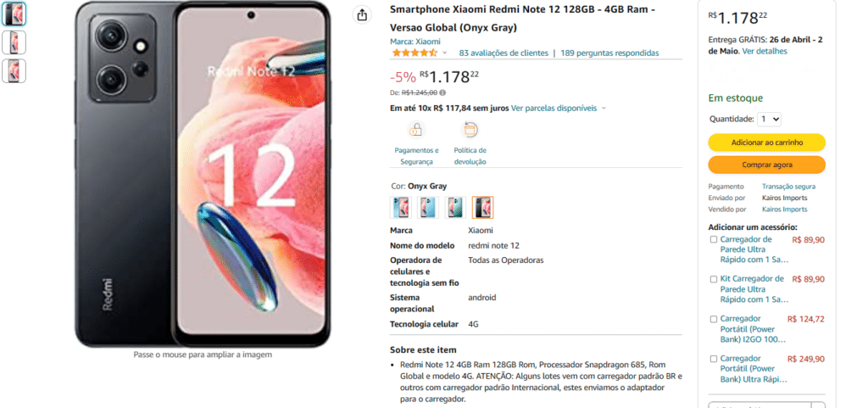The width and height of the screenshot is (868, 408).
Task: Click Adicionar ao carrinho button
Action: [766, 143]
